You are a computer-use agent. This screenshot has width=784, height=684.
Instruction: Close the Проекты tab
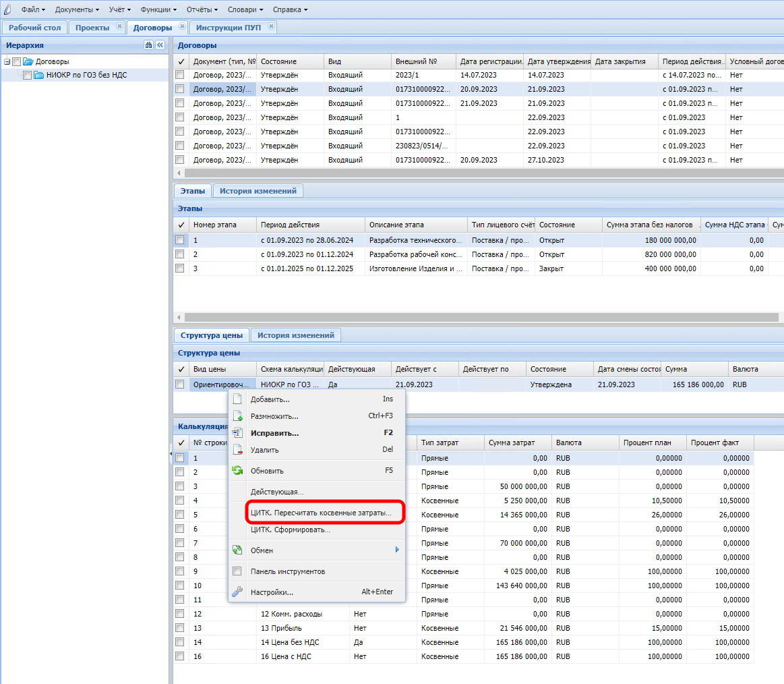(x=119, y=27)
